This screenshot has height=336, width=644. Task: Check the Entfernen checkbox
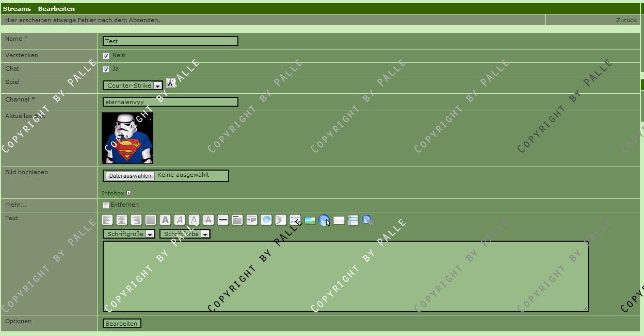(x=106, y=205)
